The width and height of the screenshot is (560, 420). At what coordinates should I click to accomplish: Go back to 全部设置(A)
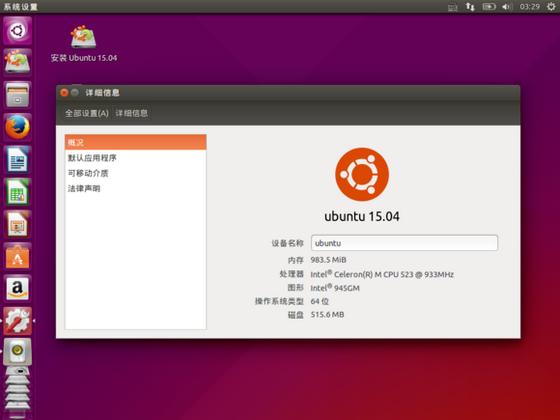tap(86, 113)
